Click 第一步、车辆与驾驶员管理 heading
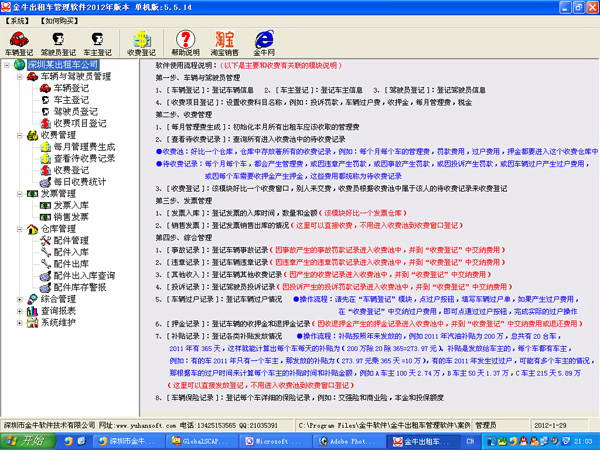Viewport: 600px width, 450px height. [x=198, y=78]
